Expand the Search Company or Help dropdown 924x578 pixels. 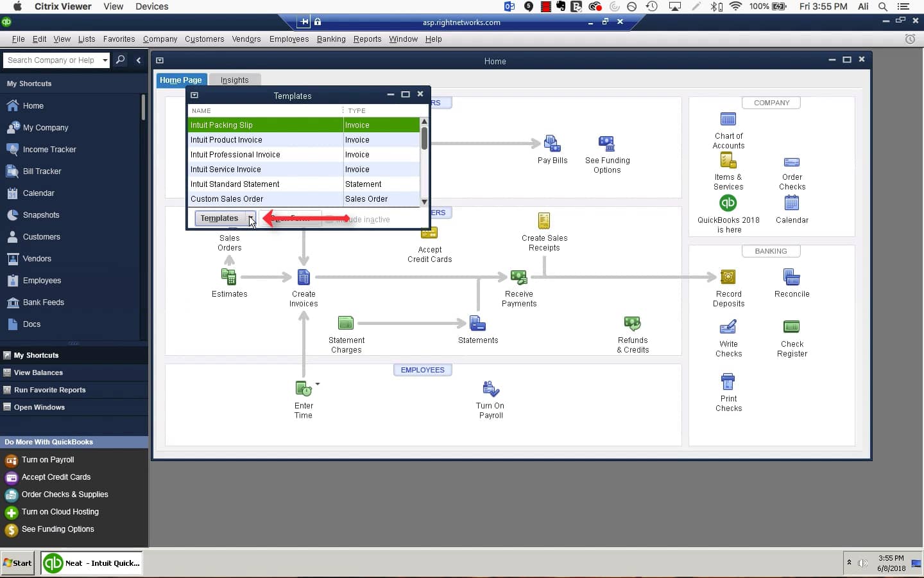pos(105,60)
